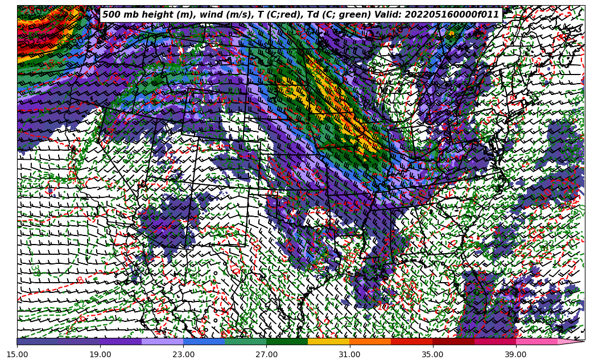Click the 35.00 colorbar tick label
590x364 pixels.
click(432, 354)
